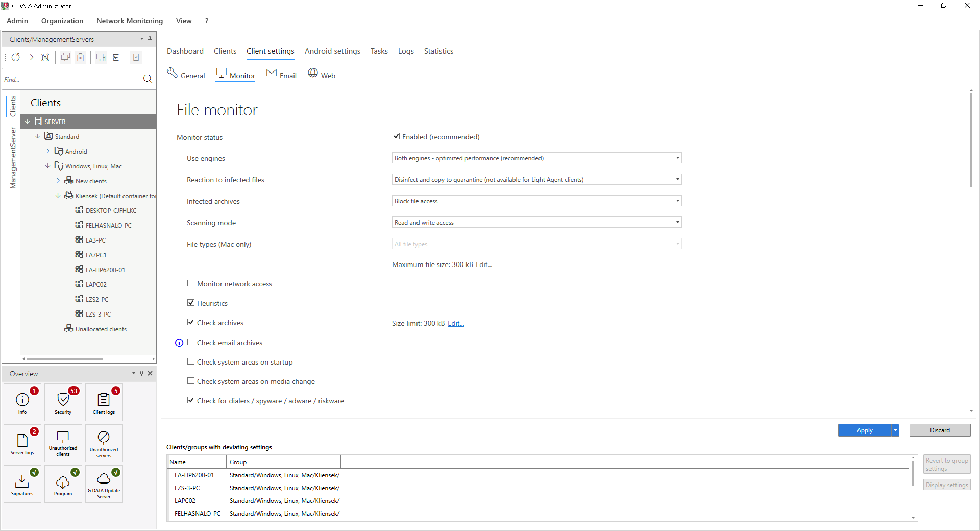Toggle the Check archives checkbox
This screenshot has height=531, width=980.
pyautogui.click(x=191, y=322)
